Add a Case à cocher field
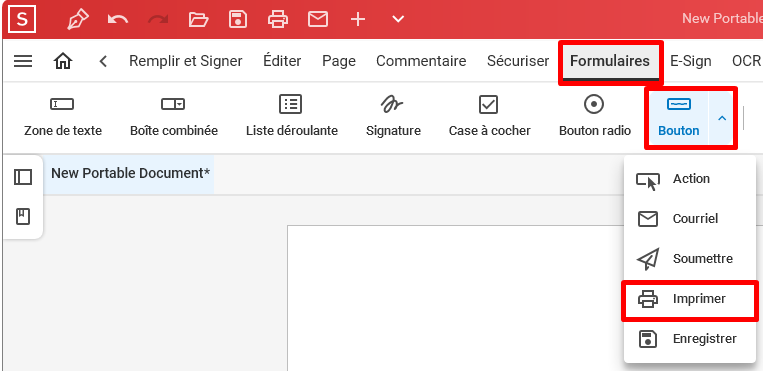 point(490,116)
